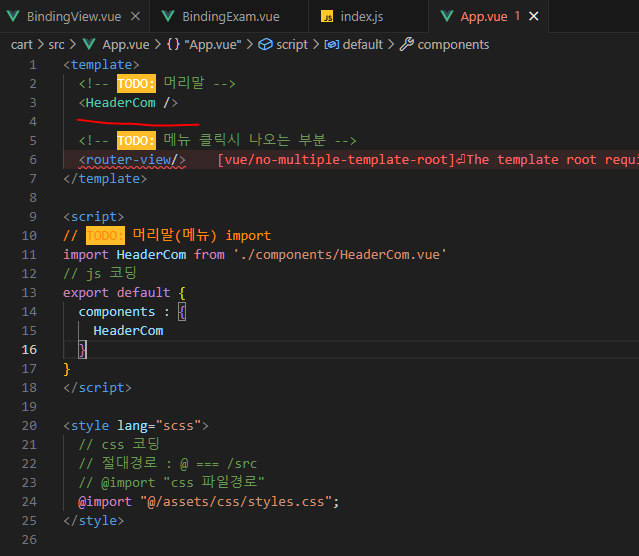Click the '// @import "css 파일경로"' comment
Viewport: 639px width, 556px height.
coord(171,483)
